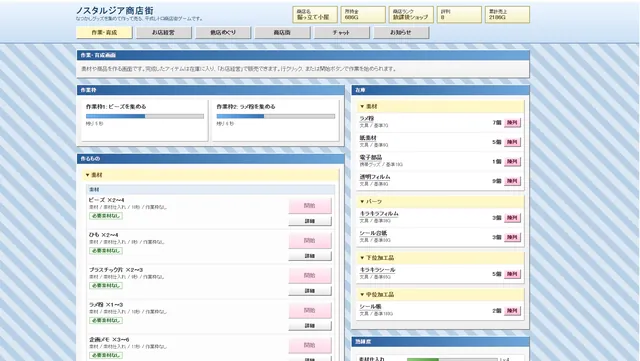Click the pink button in the シール帳 row
This screenshot has height=361, width=640.
click(512, 311)
